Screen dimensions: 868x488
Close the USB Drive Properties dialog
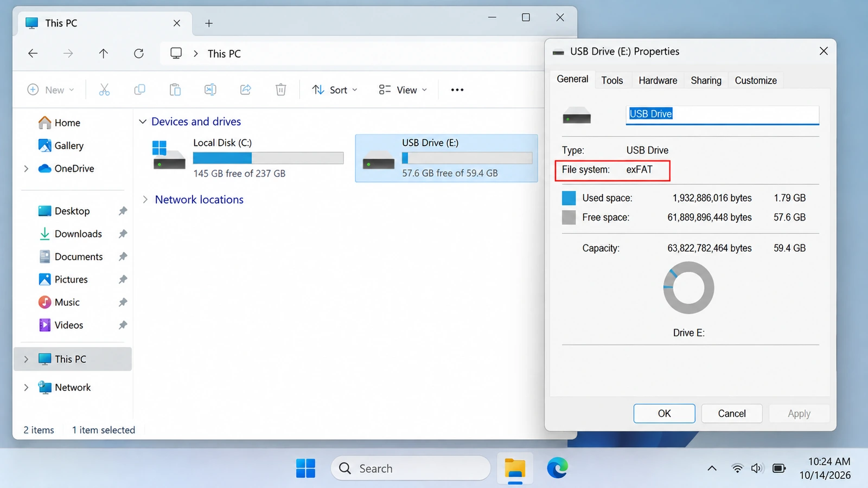pyautogui.click(x=824, y=51)
